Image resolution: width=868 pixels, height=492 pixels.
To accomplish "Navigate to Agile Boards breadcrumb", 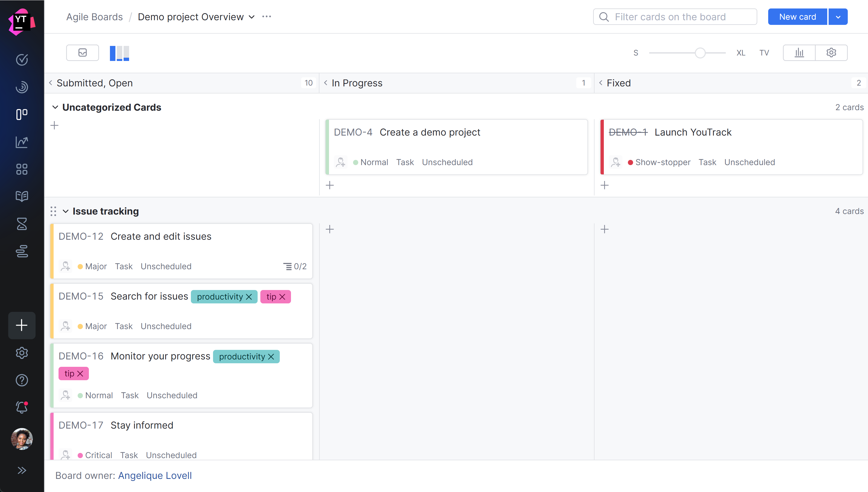I will tap(94, 17).
